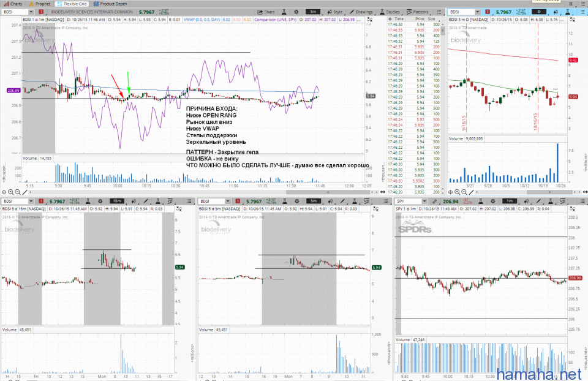The image size is (588, 381).
Task: Click the pan crosshair tool under main chart
Action: tap(4, 192)
